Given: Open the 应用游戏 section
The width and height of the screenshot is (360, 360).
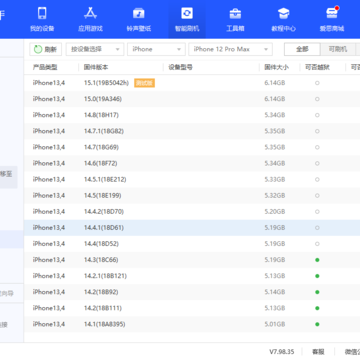Looking at the screenshot, I should click(x=90, y=19).
